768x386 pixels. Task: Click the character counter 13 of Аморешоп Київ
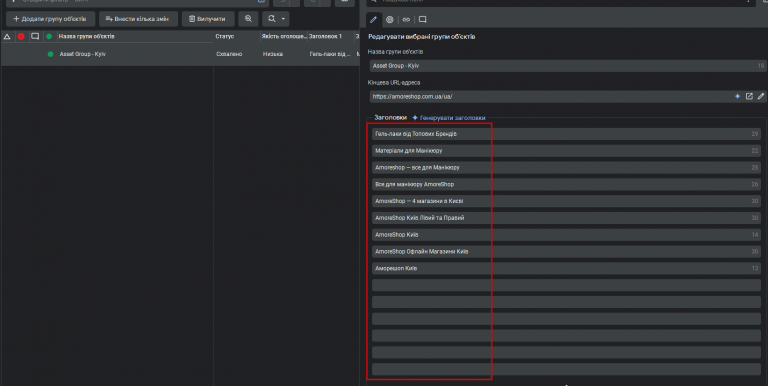pyautogui.click(x=755, y=268)
